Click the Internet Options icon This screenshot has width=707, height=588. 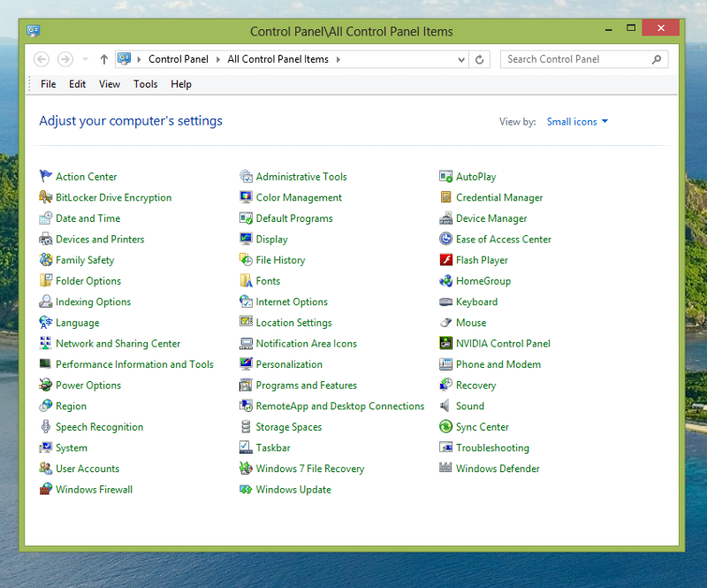[x=246, y=302]
